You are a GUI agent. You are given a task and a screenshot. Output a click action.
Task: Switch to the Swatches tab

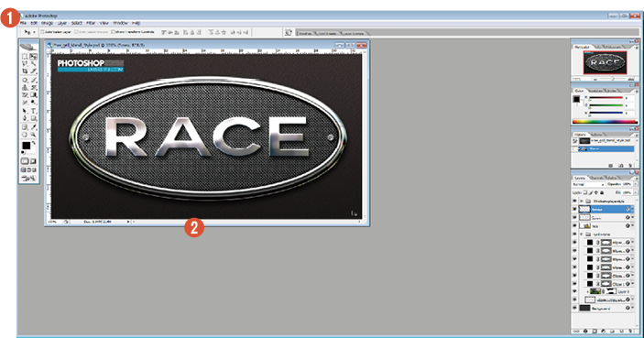click(595, 91)
